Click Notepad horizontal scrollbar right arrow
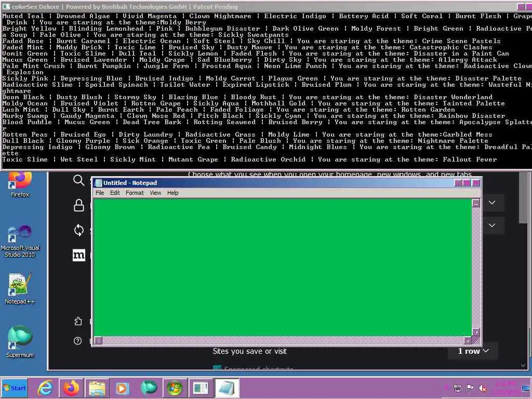The image size is (532, 399). tap(468, 340)
